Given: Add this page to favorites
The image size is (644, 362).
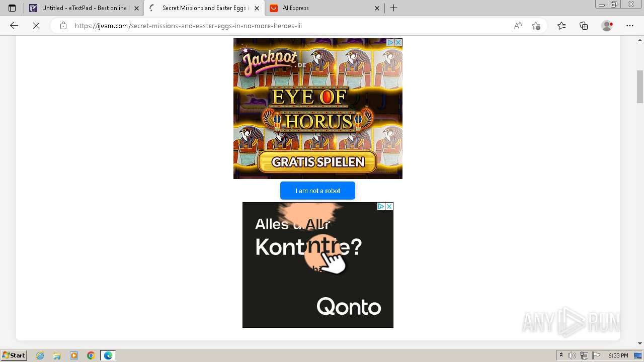Looking at the screenshot, I should coord(536,26).
